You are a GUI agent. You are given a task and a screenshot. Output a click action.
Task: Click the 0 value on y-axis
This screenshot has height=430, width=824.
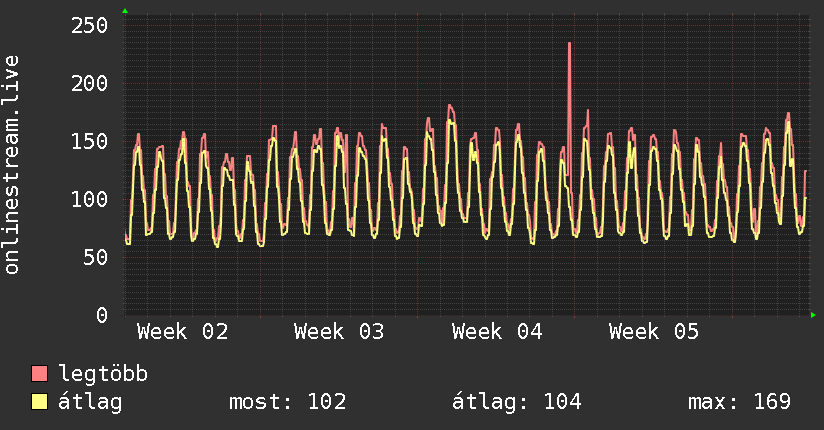coord(100,315)
